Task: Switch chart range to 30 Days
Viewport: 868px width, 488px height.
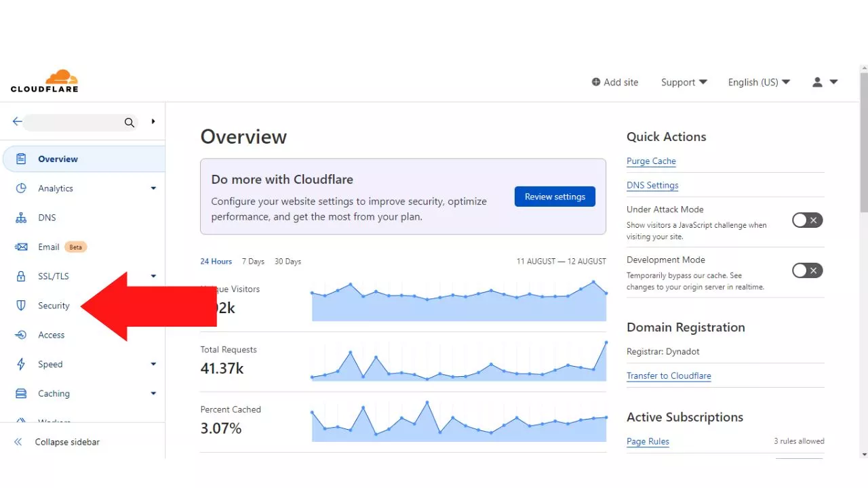Action: coord(288,262)
